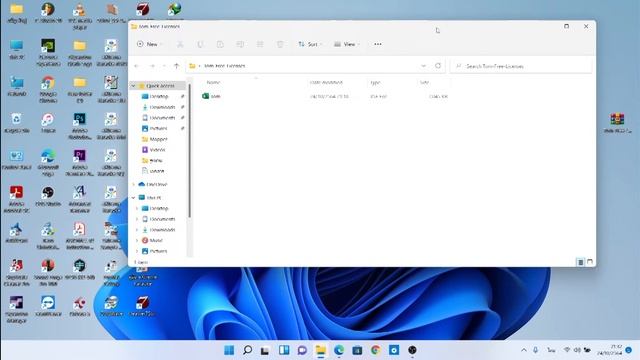This screenshot has height=360, width=640.
Task: Sort by the Type column header
Action: click(375, 82)
